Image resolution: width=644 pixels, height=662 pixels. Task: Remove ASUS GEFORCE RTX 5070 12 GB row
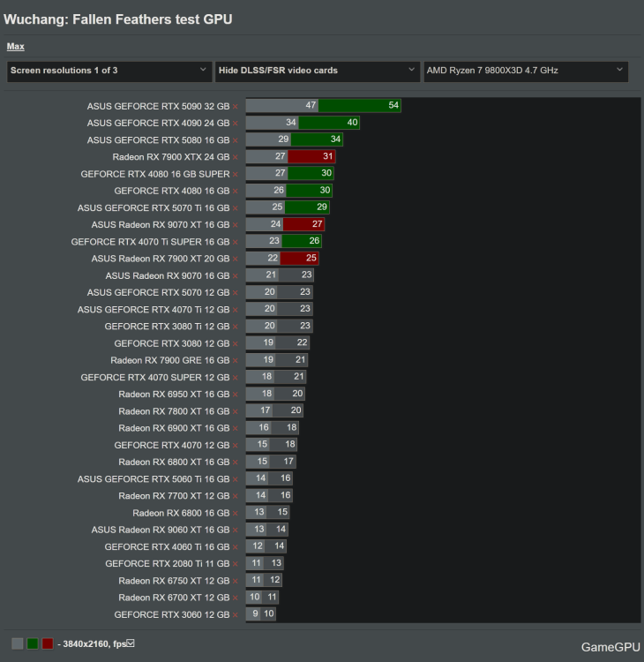235,293
